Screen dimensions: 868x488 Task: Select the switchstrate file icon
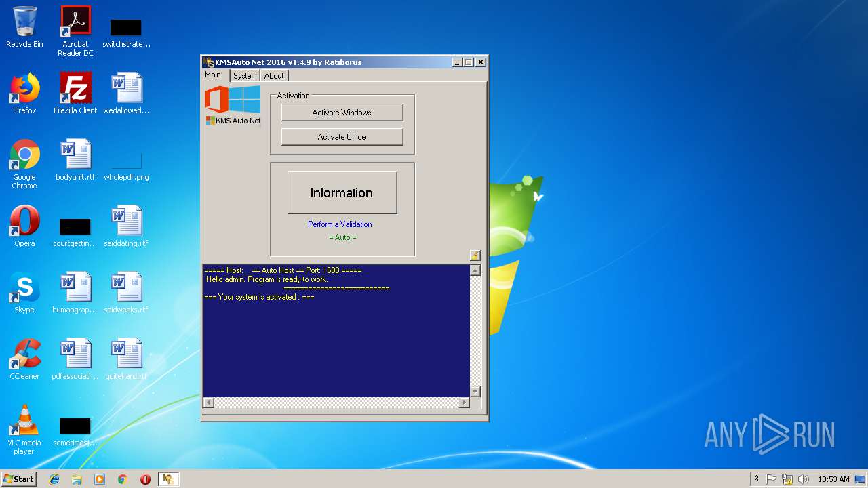click(126, 31)
